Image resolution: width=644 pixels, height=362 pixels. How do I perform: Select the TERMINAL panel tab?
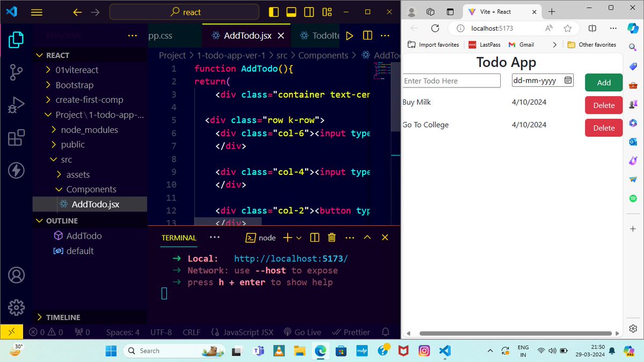click(179, 238)
